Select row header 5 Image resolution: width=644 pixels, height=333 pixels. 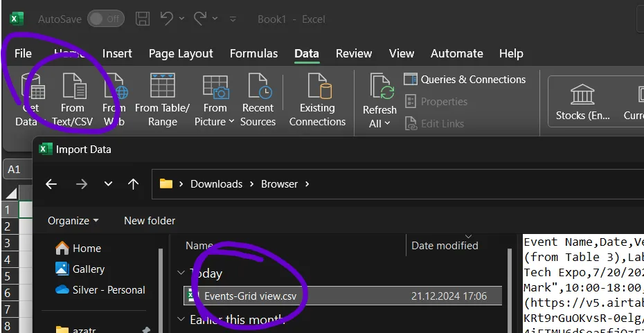point(9,276)
